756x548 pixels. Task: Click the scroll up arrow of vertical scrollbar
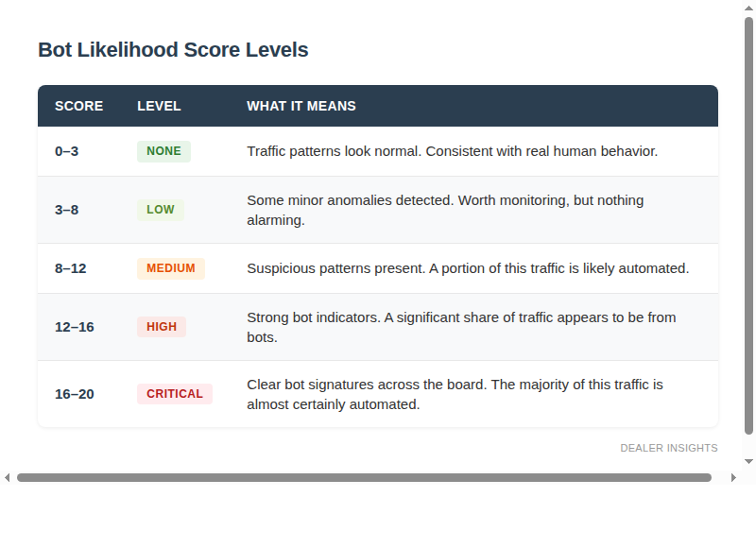748,8
